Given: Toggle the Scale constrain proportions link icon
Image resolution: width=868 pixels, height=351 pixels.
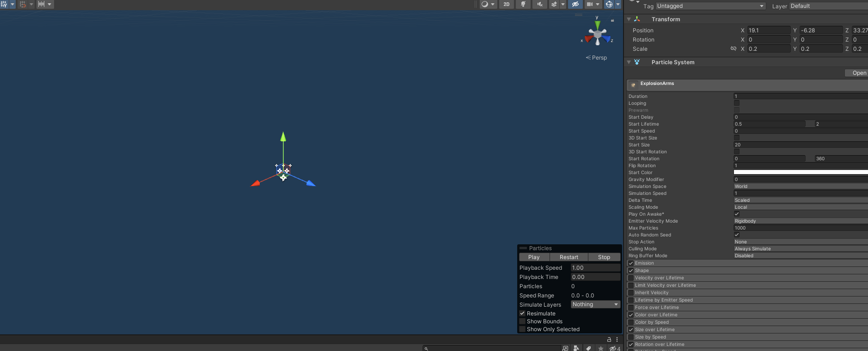Looking at the screenshot, I should point(733,48).
